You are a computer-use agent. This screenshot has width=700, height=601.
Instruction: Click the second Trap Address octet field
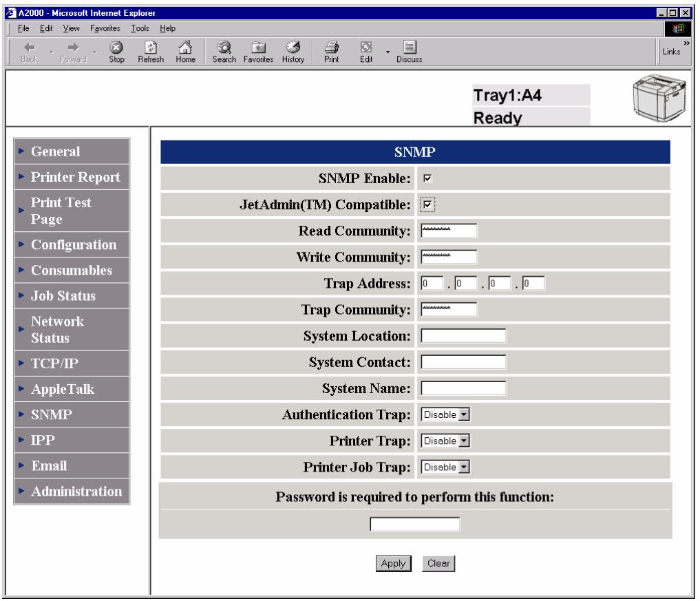click(x=466, y=283)
